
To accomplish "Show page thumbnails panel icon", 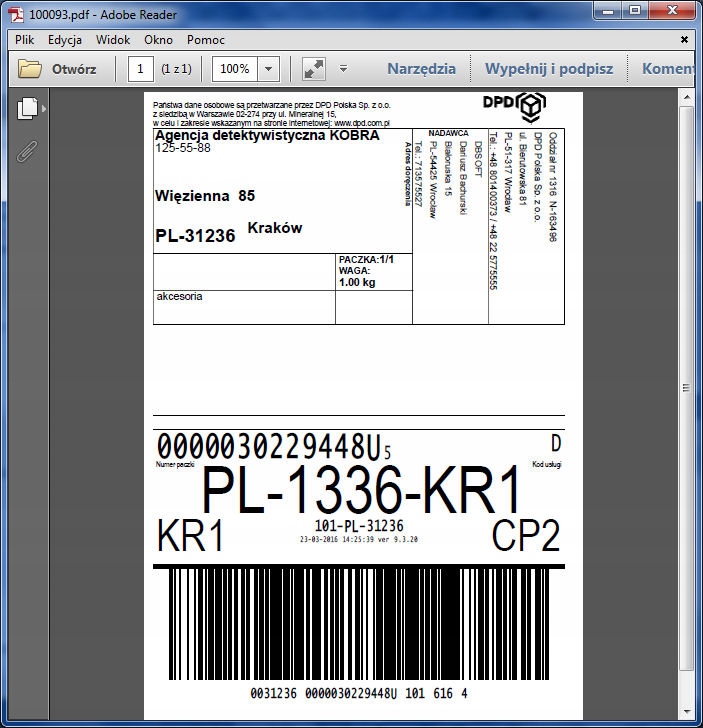I will click(28, 108).
